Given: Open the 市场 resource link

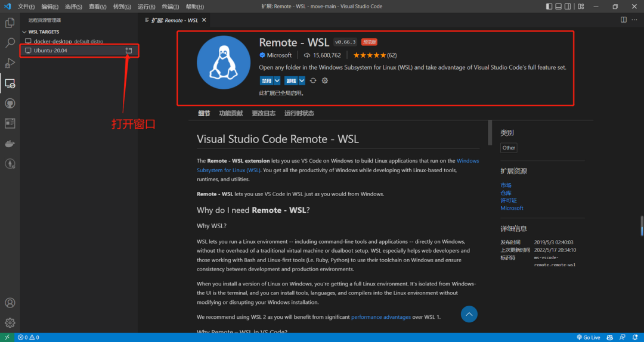Looking at the screenshot, I should pyautogui.click(x=506, y=185).
